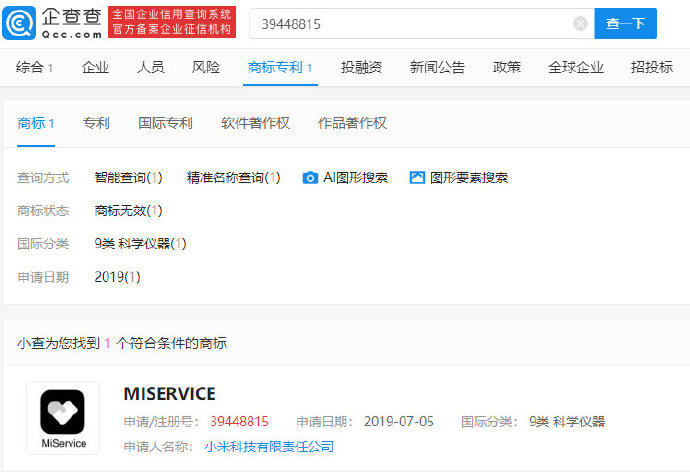Switch to the 投融资 tab
Image resolution: width=690 pixels, height=472 pixels.
(x=361, y=67)
